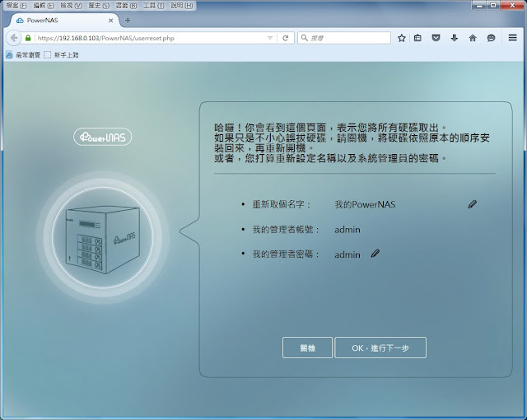Select the PowerNAS browser tab
The width and height of the screenshot is (527, 420).
click(64, 21)
